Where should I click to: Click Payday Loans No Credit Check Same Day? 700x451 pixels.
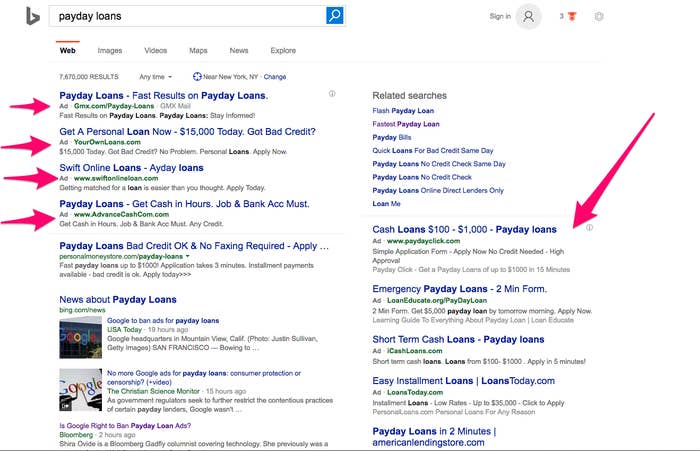[439, 164]
